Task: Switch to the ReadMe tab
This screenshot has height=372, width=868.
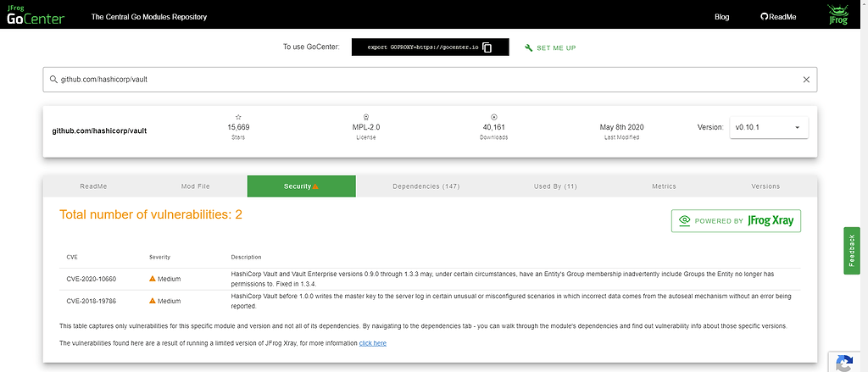Action: click(x=93, y=186)
